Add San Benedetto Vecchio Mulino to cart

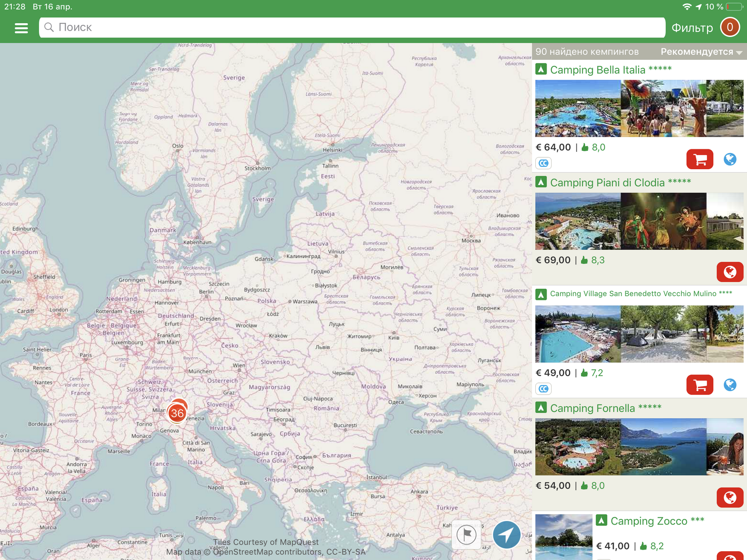pos(700,385)
